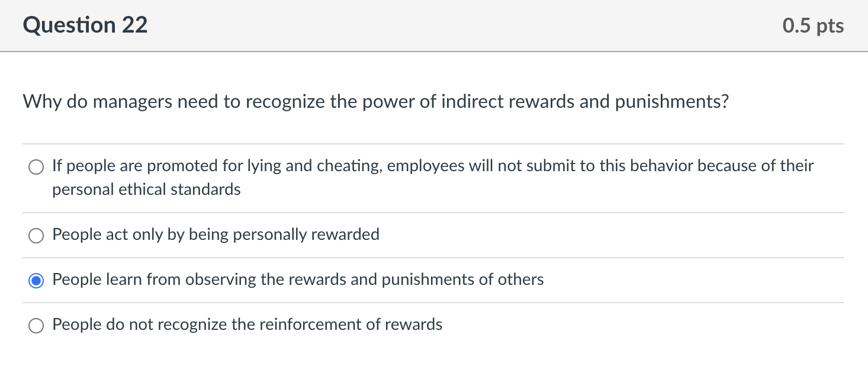Click the '0.5 pts' label

point(813,25)
